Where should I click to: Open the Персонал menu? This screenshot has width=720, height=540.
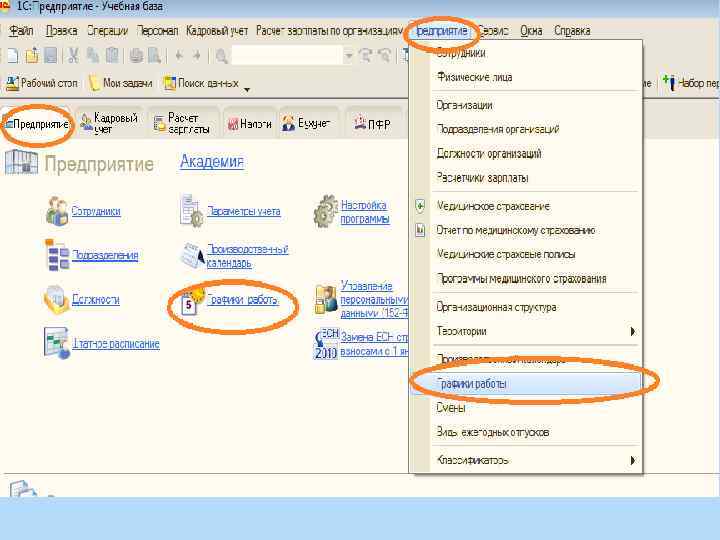(x=157, y=31)
